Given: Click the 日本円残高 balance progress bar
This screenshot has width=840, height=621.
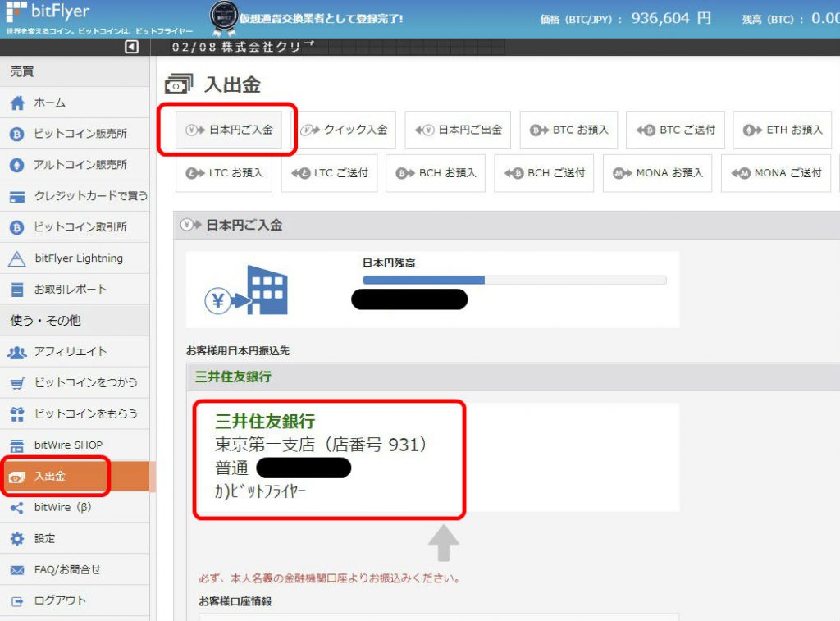Looking at the screenshot, I should coord(514,280).
